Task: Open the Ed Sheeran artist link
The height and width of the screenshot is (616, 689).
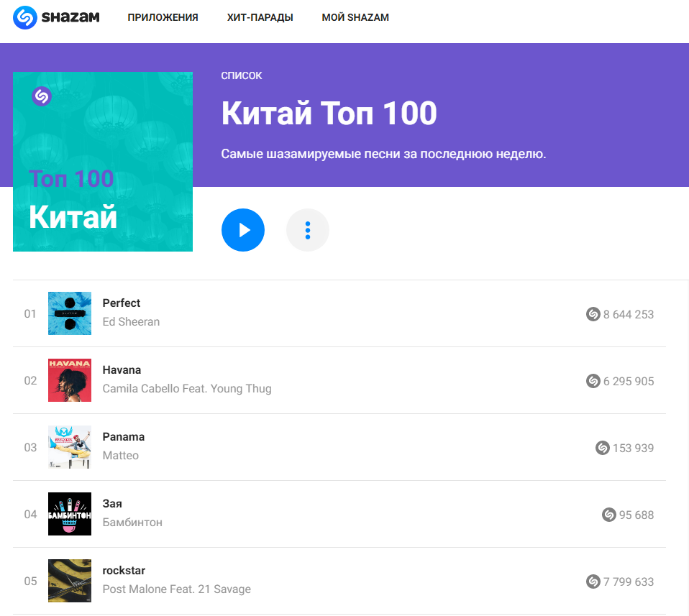Action: point(131,322)
